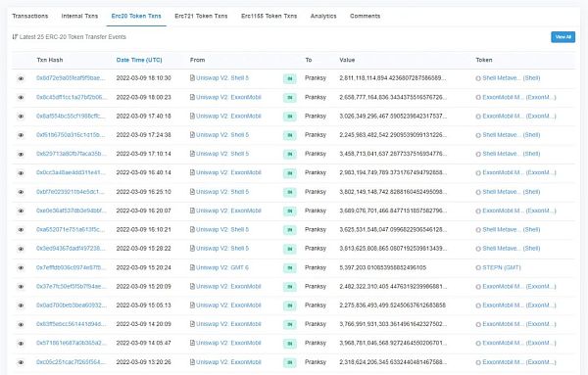Click eye icon for 2022-03-09 17:24:38 row
The height and width of the screenshot is (375, 588).
pos(21,135)
